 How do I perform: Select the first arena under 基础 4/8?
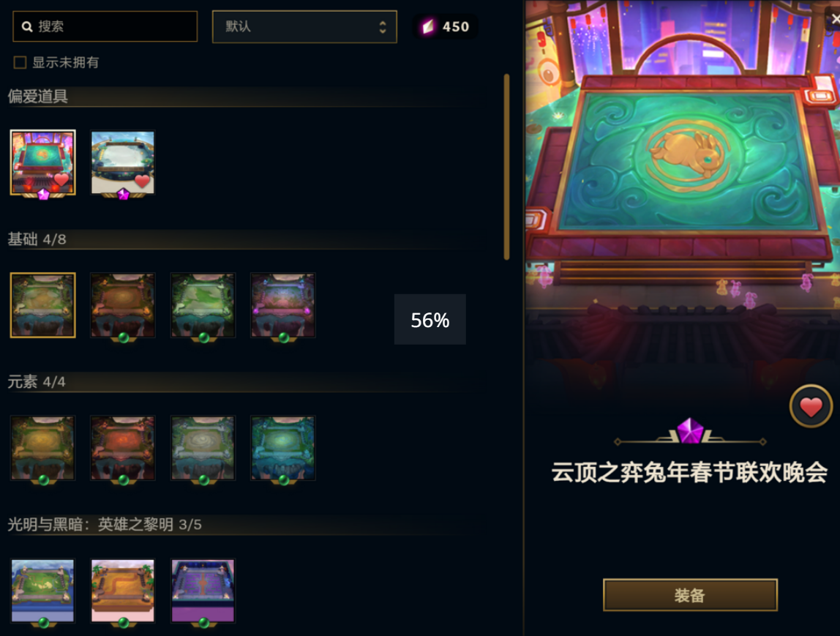43,305
